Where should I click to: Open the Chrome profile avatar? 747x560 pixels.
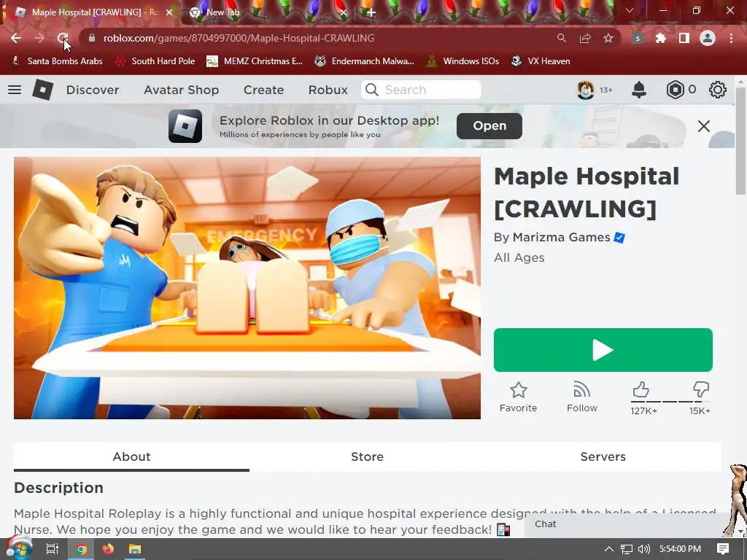click(708, 38)
